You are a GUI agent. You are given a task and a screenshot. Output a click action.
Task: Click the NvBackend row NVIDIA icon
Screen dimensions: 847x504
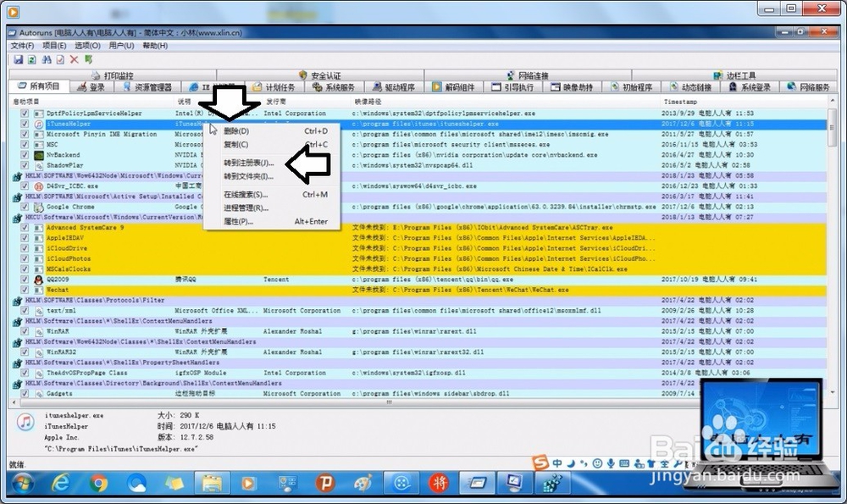(x=39, y=155)
